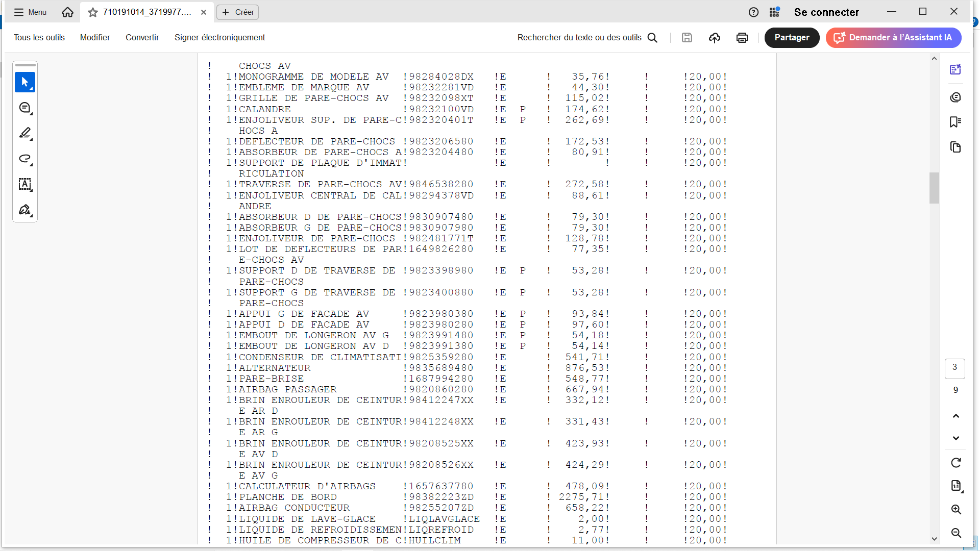Click the vertical scrollbar thumb
Screen dimensions: 980x551
pos(934,188)
